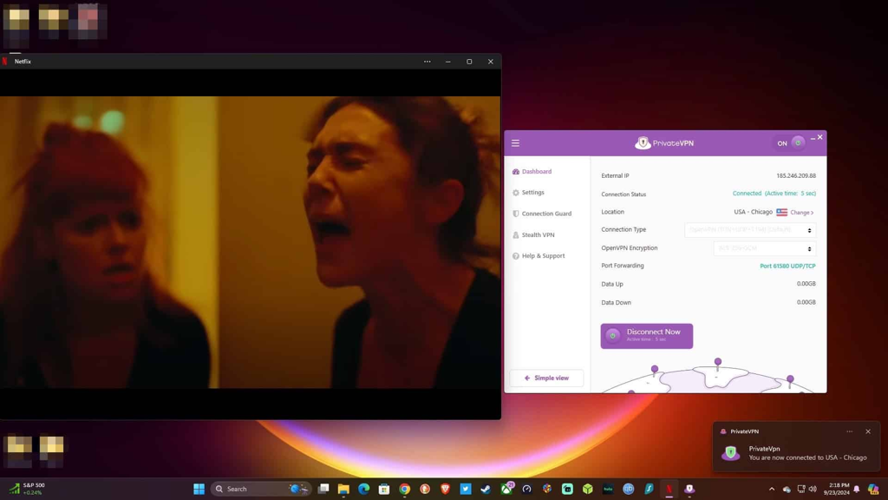The height and width of the screenshot is (500, 888).
Task: Open PrivateVPN notification options (three dots)
Action: click(849, 431)
